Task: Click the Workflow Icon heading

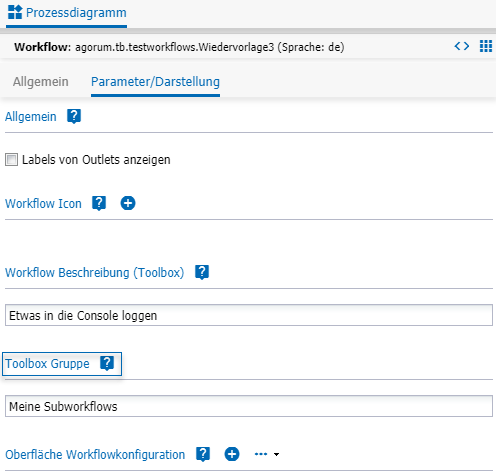Action: tap(43, 204)
